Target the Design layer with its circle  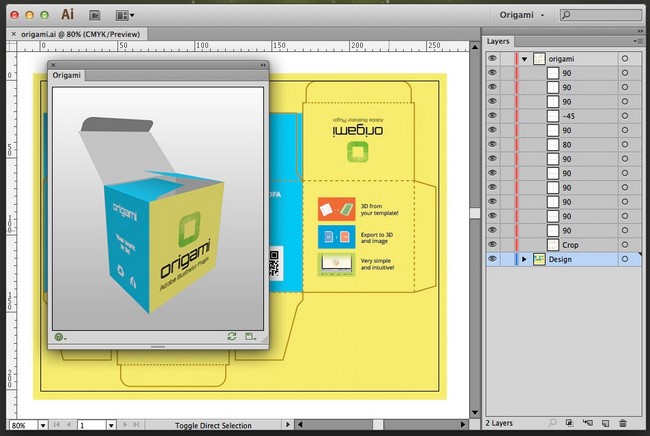tap(625, 259)
